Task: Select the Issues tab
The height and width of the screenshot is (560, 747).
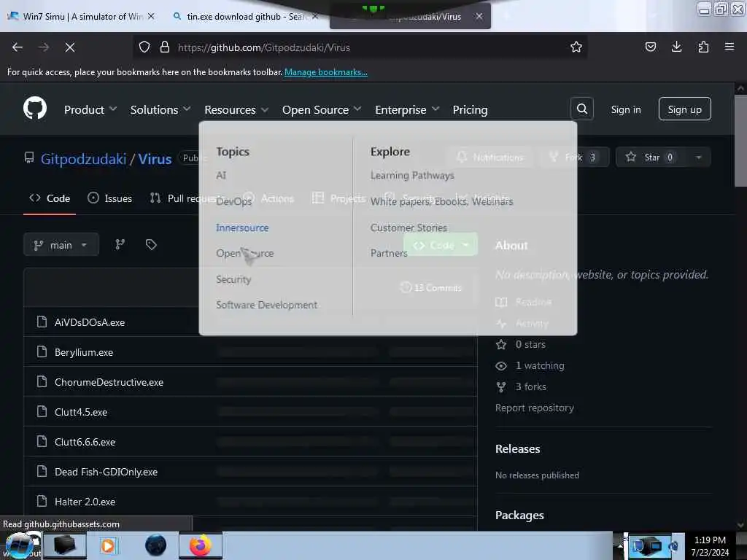Action: click(109, 198)
